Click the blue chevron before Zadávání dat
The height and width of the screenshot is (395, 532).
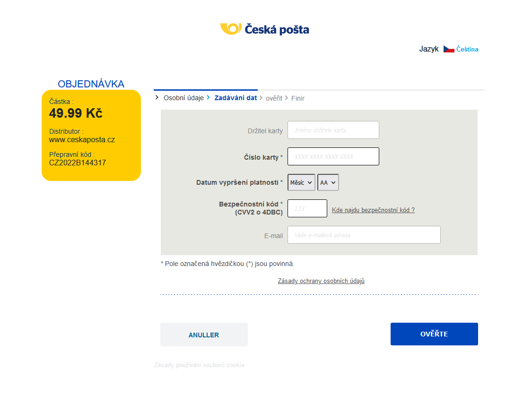click(209, 98)
